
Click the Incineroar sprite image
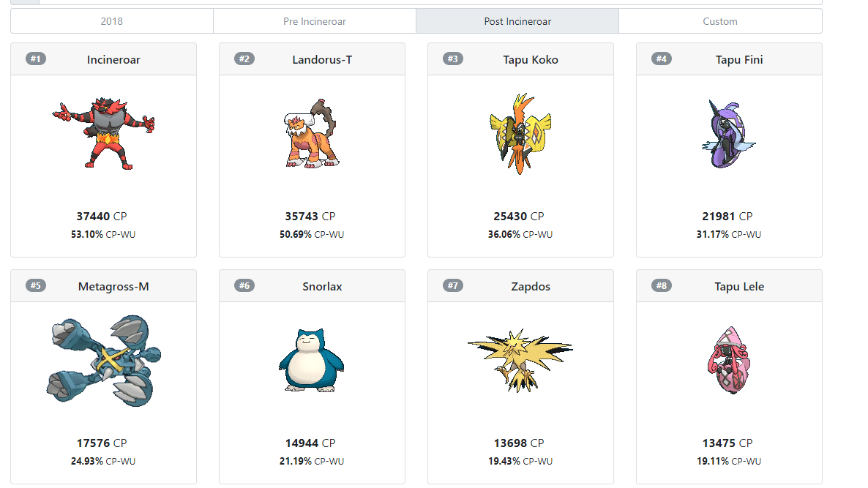point(103,133)
